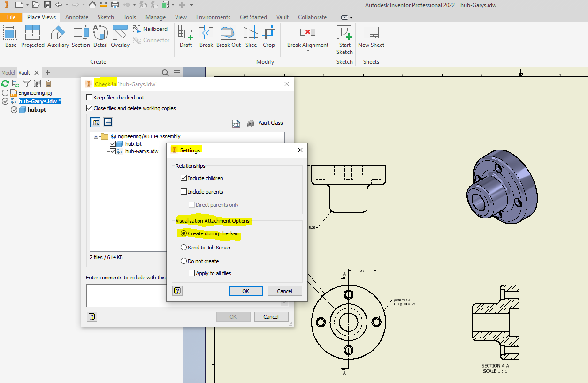Screen dimensions: 588x383
Task: Click Cancel in the Settings dialog
Action: [284, 291]
